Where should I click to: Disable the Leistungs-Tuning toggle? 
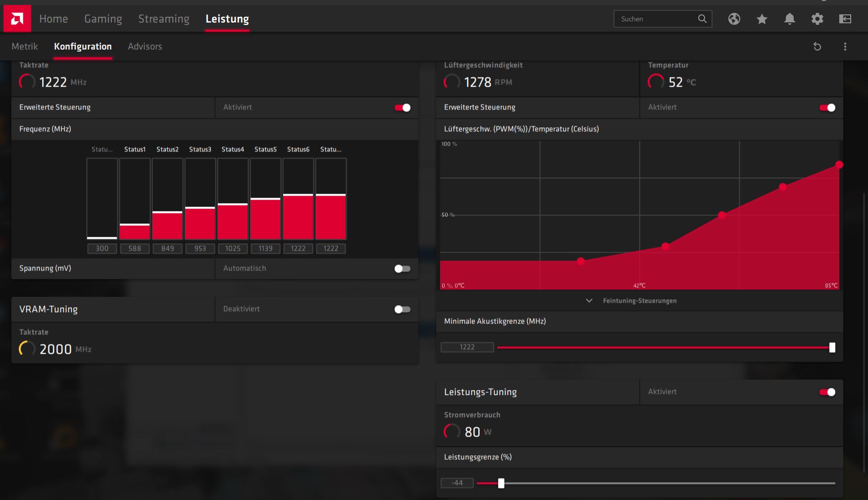826,391
